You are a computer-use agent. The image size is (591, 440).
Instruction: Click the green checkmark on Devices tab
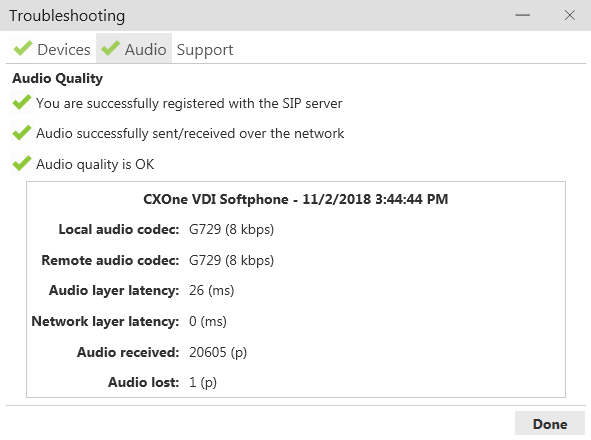coord(23,49)
